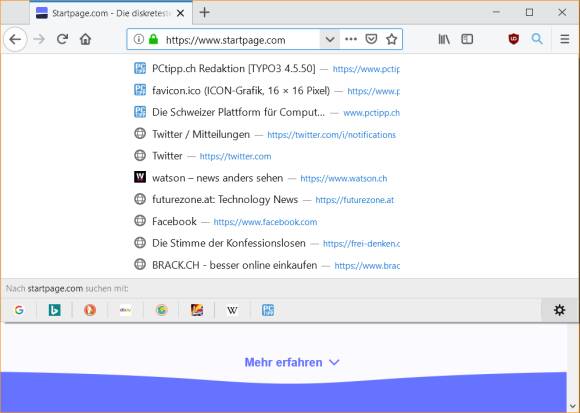Screen dimensions: 580x413
Task: Open a new tab with plus button
Action: pyautogui.click(x=205, y=13)
